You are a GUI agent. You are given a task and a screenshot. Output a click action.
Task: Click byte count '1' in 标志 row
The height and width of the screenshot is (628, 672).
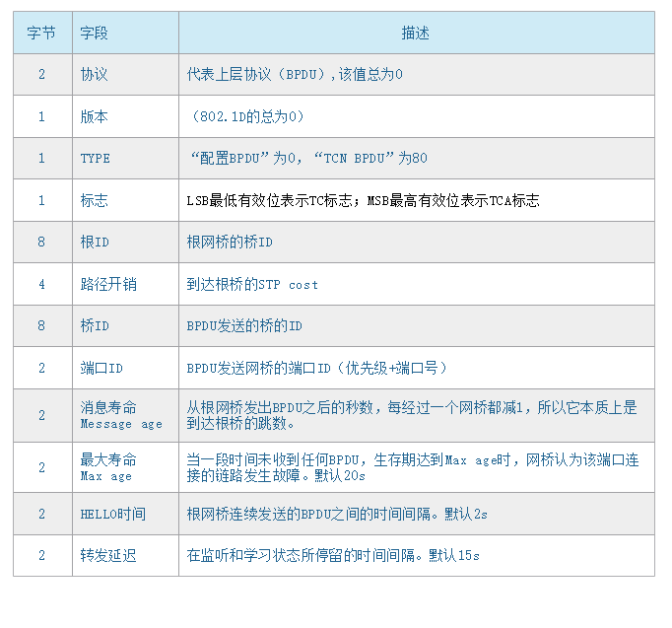41,200
